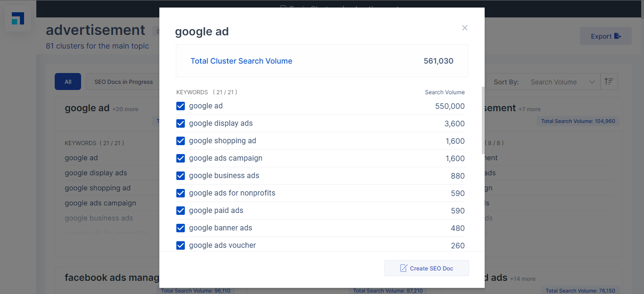Viewport: 644px width, 294px height.
Task: Click the "google paid ads" keyword text
Action: click(x=216, y=211)
